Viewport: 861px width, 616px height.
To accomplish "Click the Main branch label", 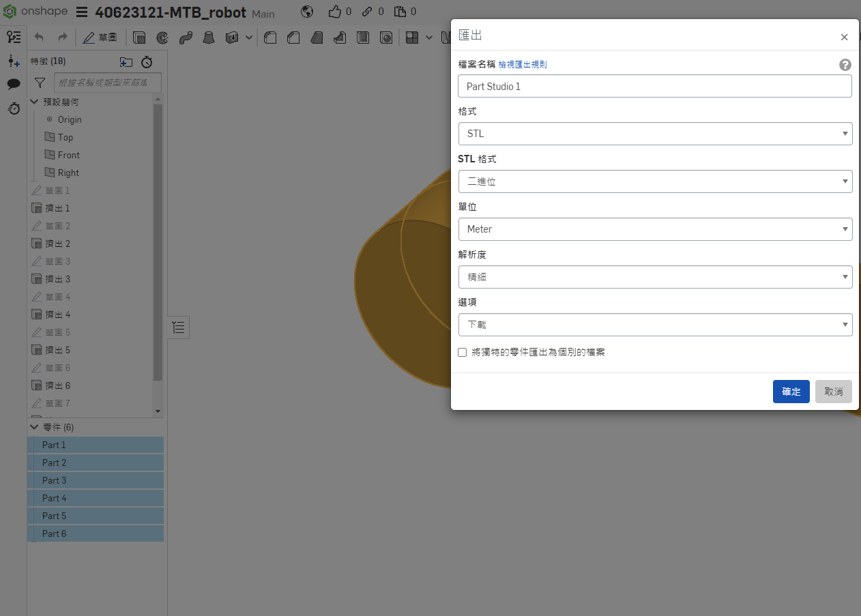I will [x=263, y=14].
